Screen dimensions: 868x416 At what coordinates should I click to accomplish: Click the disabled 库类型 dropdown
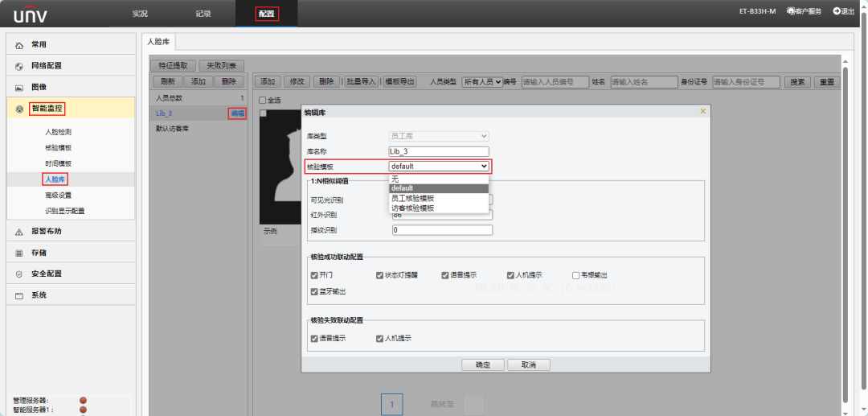[x=439, y=136]
